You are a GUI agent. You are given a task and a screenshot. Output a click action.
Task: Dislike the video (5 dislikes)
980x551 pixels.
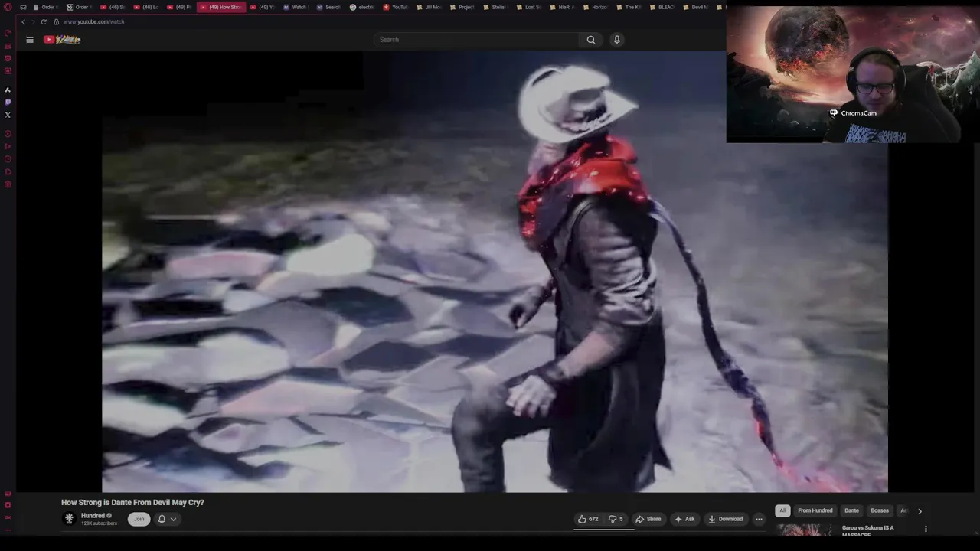click(x=616, y=519)
